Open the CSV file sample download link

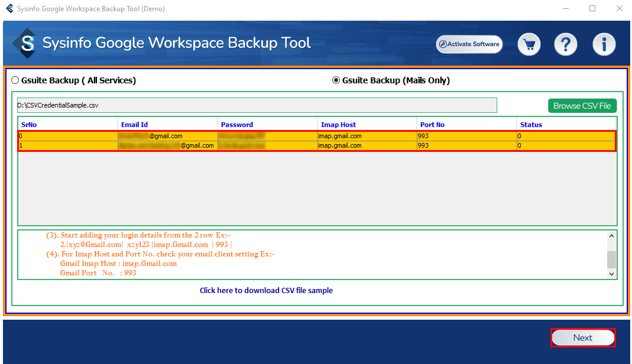266,290
